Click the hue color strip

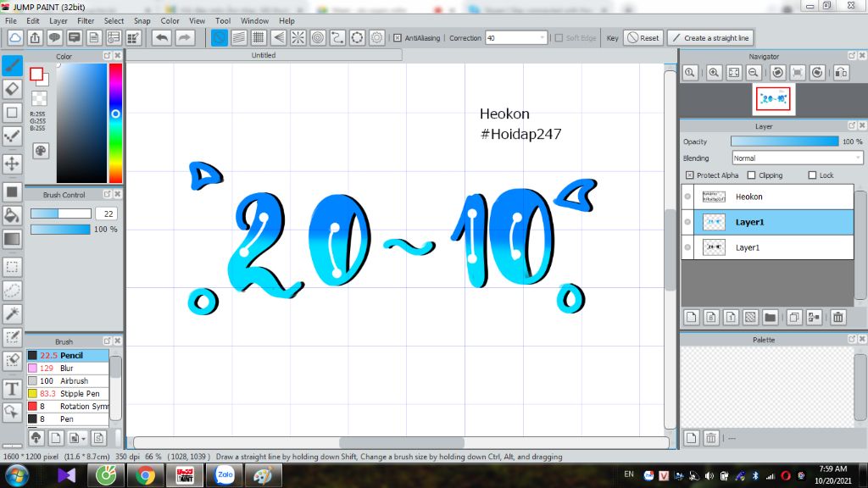tap(115, 123)
